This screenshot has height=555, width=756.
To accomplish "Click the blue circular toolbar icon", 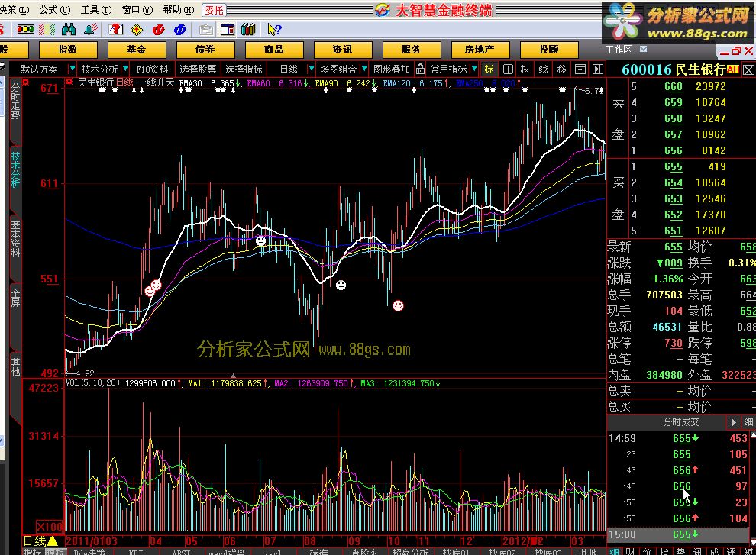I will (180, 30).
